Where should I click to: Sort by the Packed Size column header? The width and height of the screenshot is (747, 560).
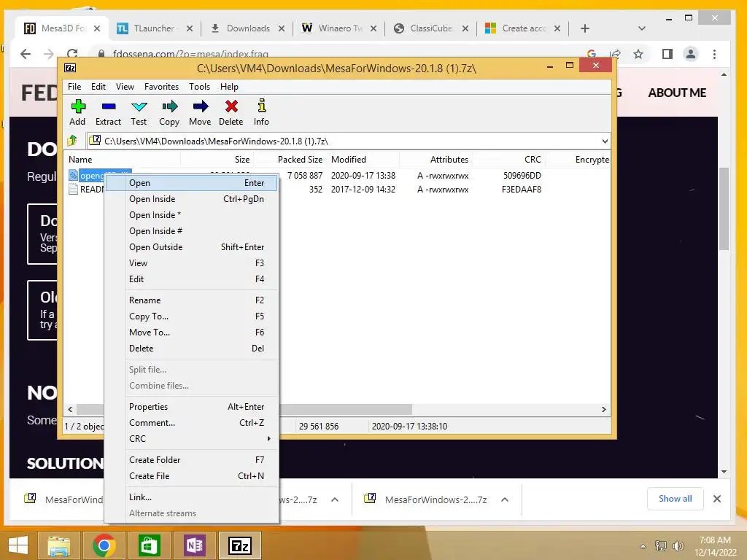click(289, 160)
